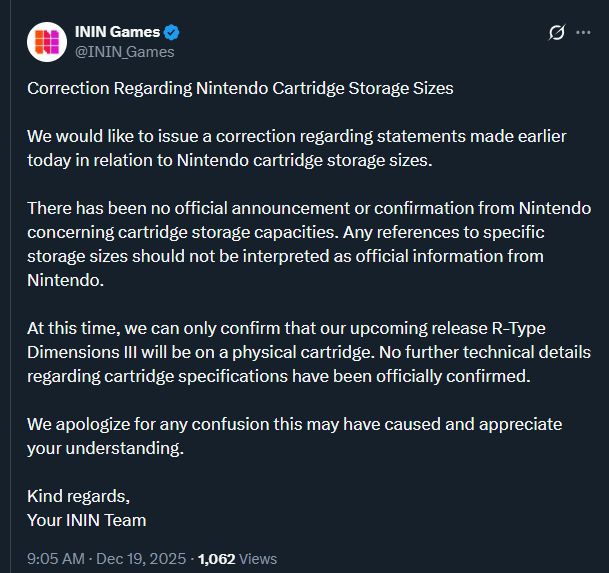609x573 pixels.
Task: Open the @ININ_Games handle link
Action: 125,52
